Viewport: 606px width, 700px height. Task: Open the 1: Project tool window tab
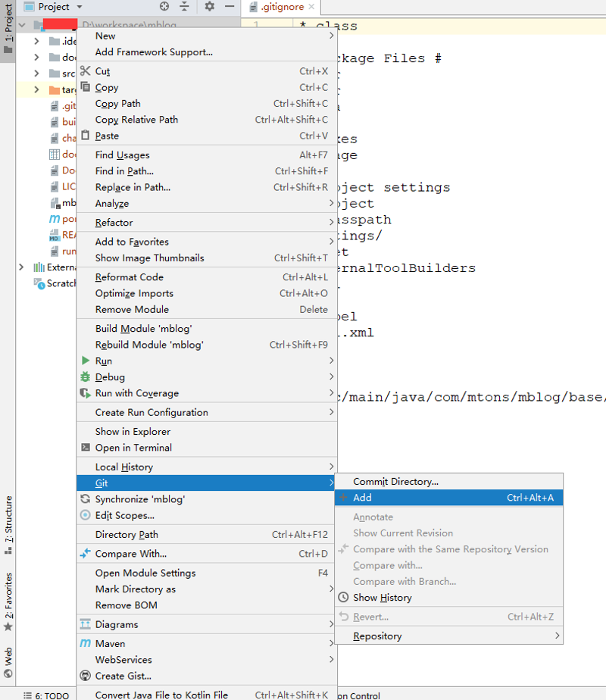pyautogui.click(x=8, y=30)
